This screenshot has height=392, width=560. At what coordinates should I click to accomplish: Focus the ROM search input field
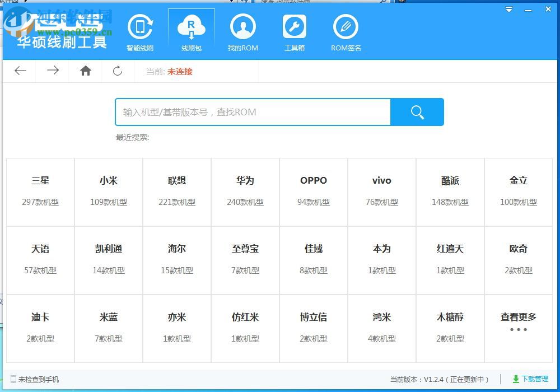click(x=252, y=112)
